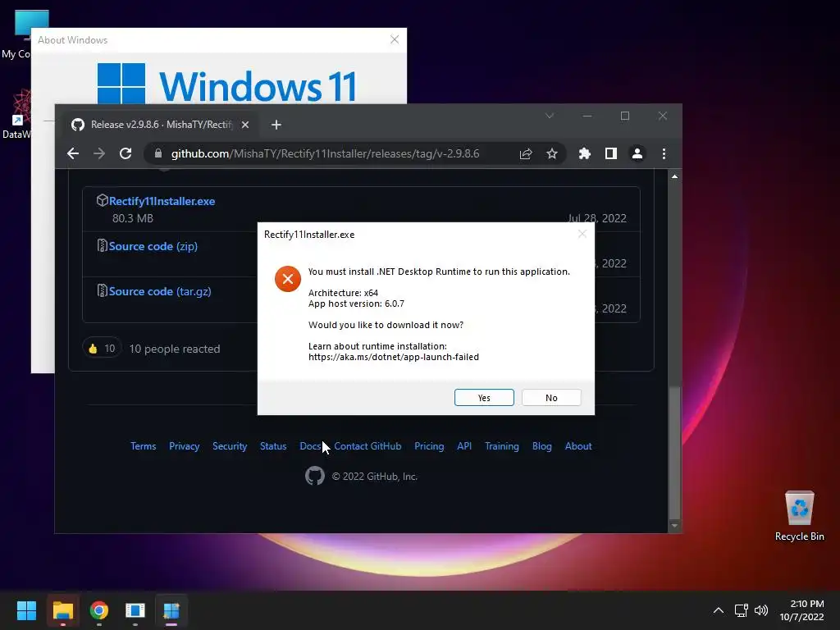Open the About footer link
The width and height of the screenshot is (840, 630).
pyautogui.click(x=578, y=445)
